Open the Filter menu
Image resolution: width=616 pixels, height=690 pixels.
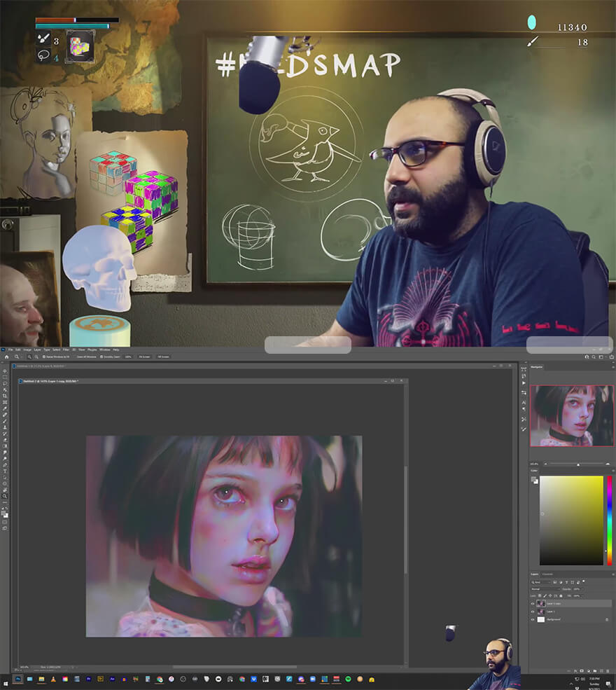(66, 350)
